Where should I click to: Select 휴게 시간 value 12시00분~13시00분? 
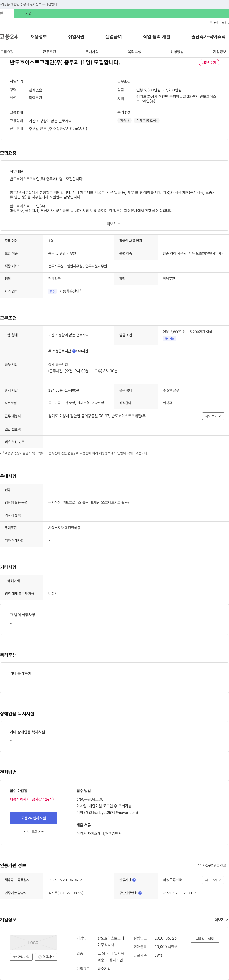(x=64, y=390)
